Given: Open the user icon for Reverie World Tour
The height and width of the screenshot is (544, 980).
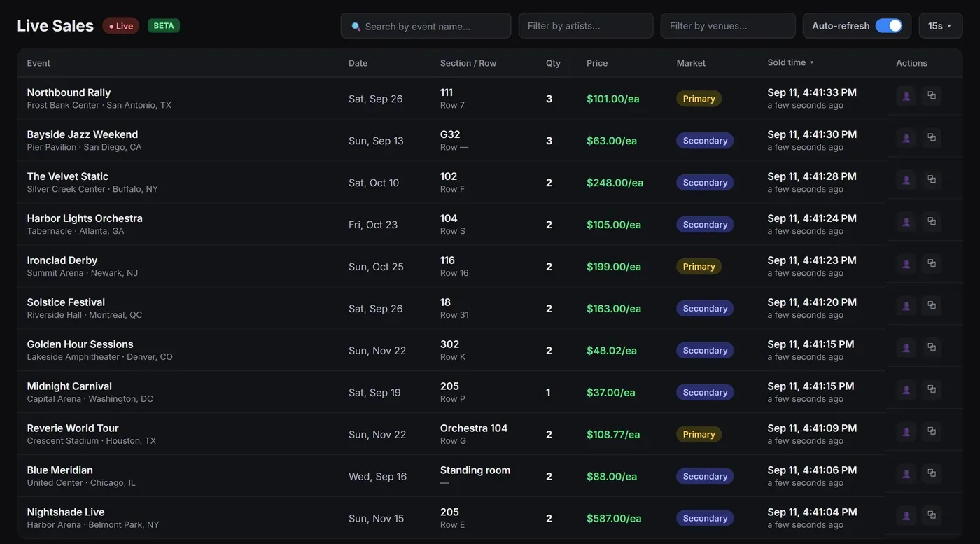Looking at the screenshot, I should pos(906,432).
